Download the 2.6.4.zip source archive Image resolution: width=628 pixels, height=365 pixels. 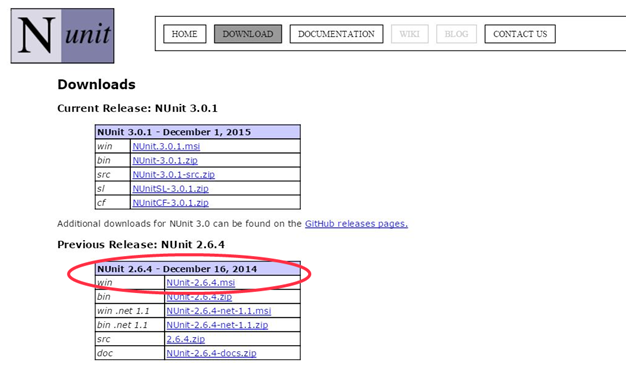pos(185,339)
